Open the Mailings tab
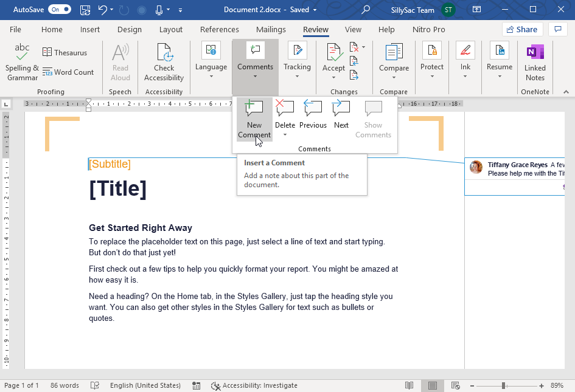Screen dimensions: 575x392 [271, 29]
